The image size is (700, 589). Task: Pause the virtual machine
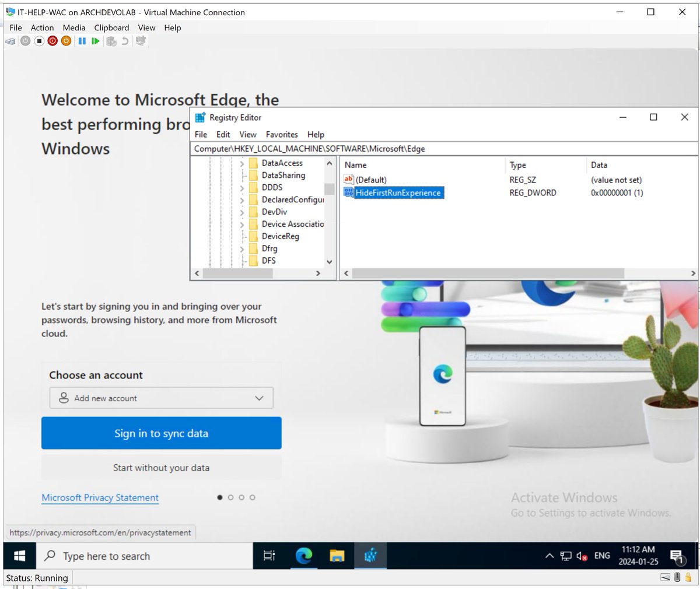(82, 41)
